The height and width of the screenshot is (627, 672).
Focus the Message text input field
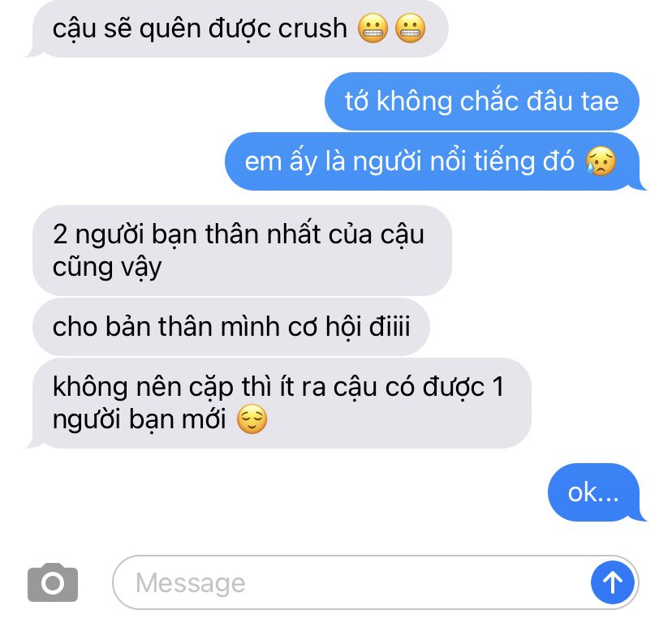(x=376, y=582)
